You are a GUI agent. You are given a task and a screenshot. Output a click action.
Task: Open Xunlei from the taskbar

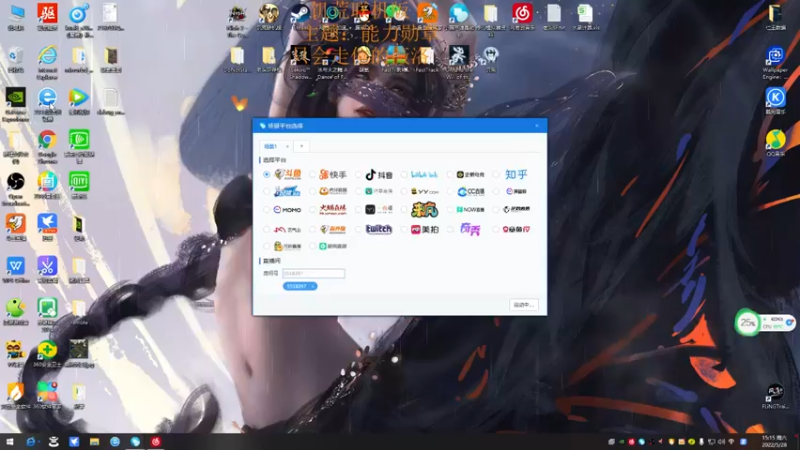(x=74, y=442)
